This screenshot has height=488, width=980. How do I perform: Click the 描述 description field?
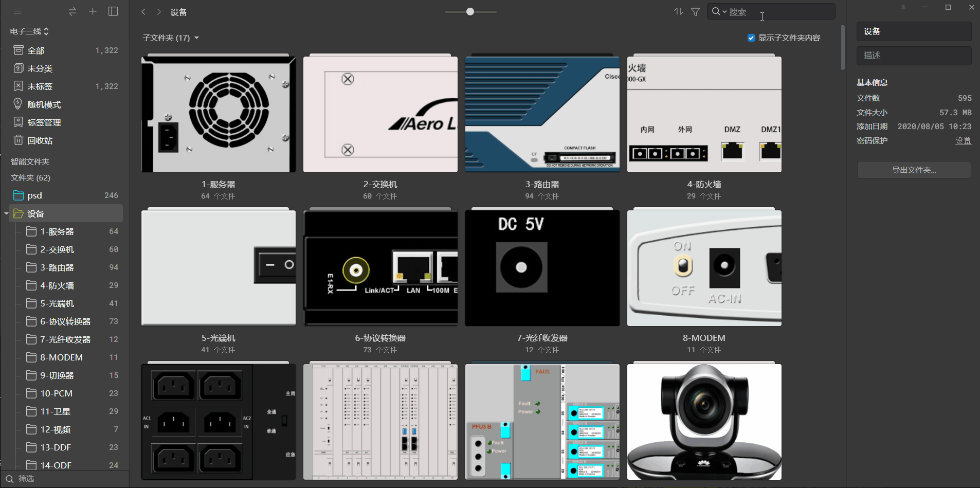point(914,56)
